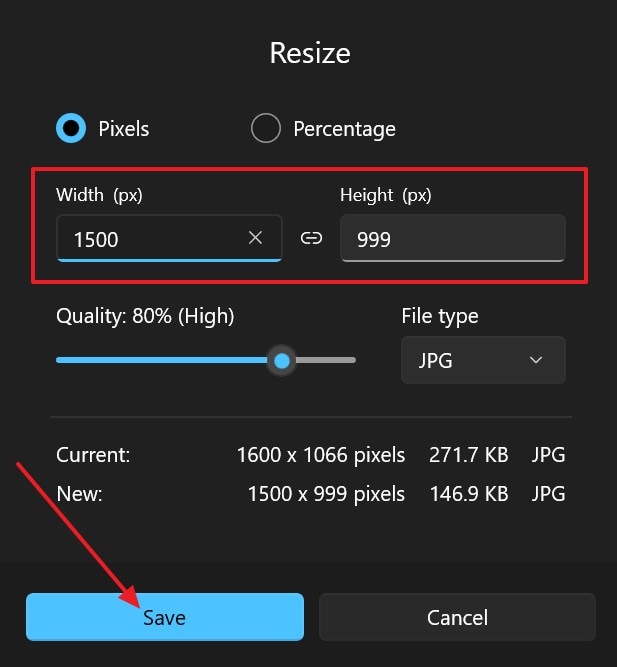Screen dimensions: 617x667
Task: Click the blue filled part of the Quality track
Action: click(x=160, y=360)
